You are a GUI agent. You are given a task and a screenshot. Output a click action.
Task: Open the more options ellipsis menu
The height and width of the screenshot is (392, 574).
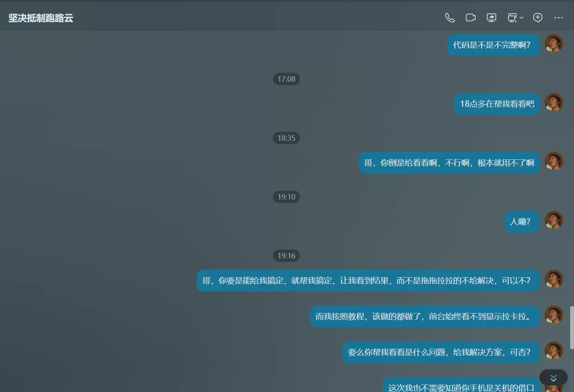[x=559, y=18]
